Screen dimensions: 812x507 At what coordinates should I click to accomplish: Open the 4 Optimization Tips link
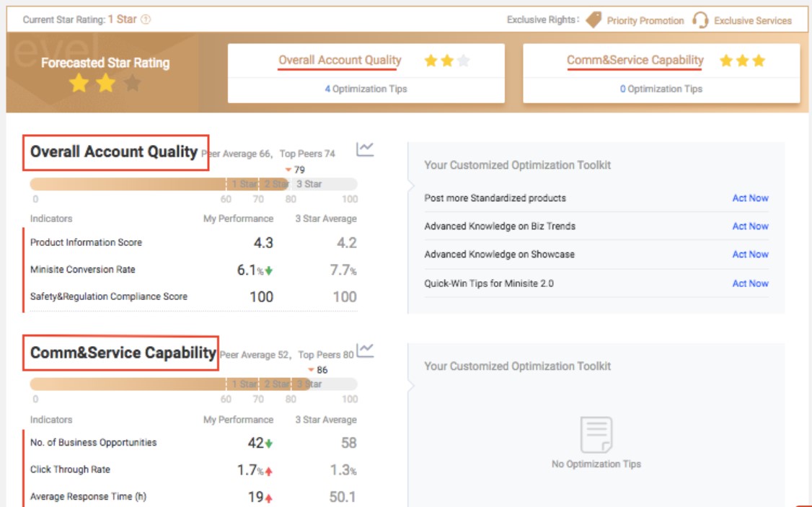click(x=366, y=89)
